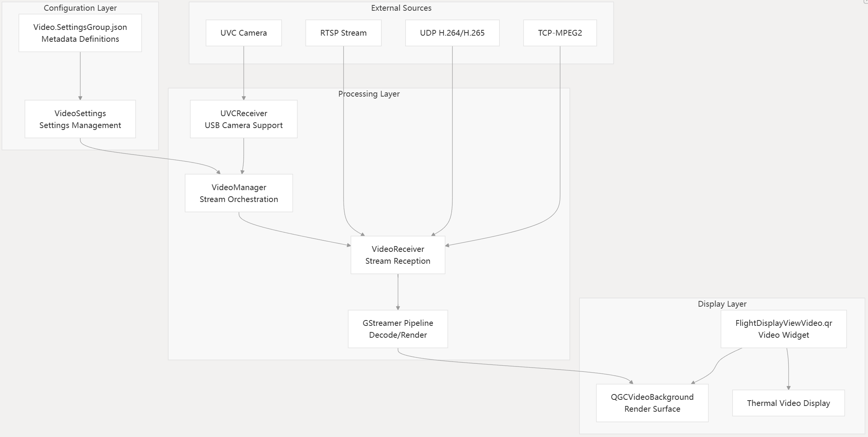Select the VideoSettings Settings Management node
The width and height of the screenshot is (868, 437).
(80, 119)
